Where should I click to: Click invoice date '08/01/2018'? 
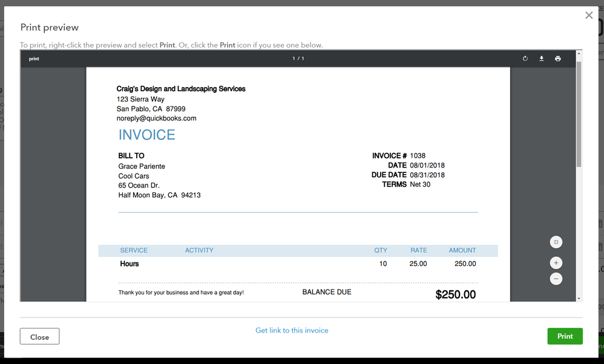pyautogui.click(x=427, y=166)
